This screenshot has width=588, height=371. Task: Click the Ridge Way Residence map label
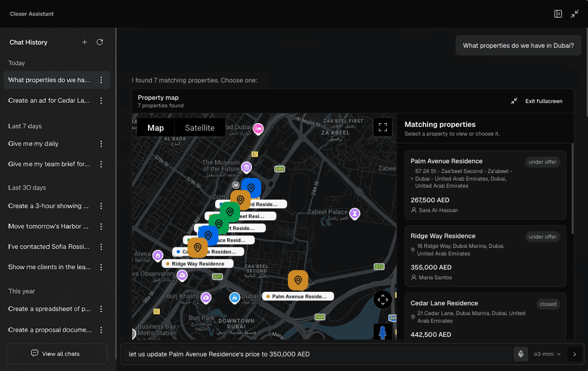198,264
